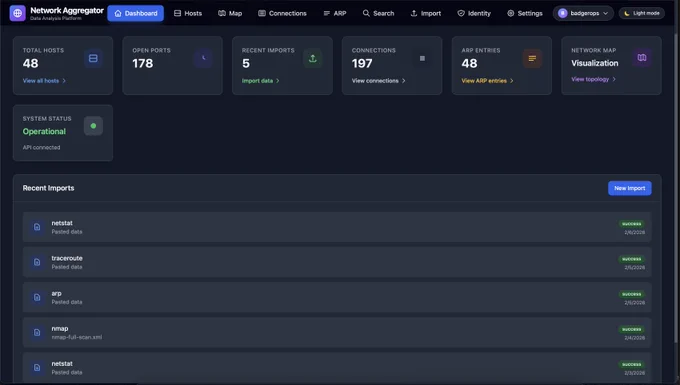Screen dimensions: 680x385
Task: Click the success badge on traceroute row
Action: 631,259
